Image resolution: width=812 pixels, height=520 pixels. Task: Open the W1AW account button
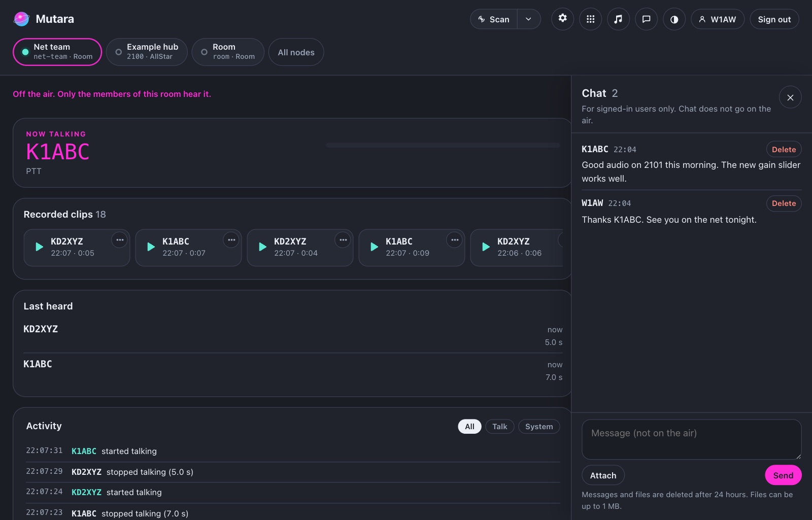click(717, 19)
